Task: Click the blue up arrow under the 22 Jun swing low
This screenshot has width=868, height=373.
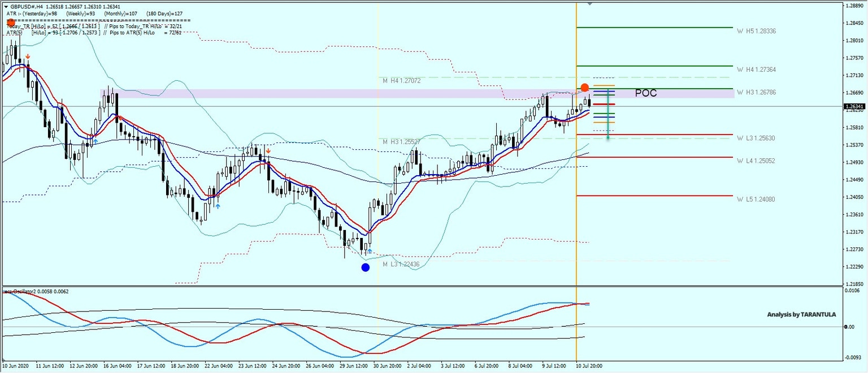Action: (x=217, y=206)
